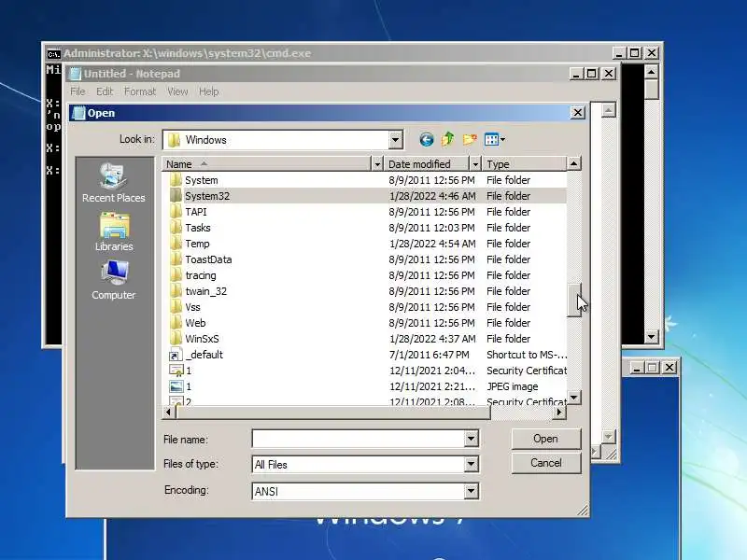Viewport: 747px width, 560px height.
Task: Click the file list vertical scrollbar thumb
Action: [573, 300]
